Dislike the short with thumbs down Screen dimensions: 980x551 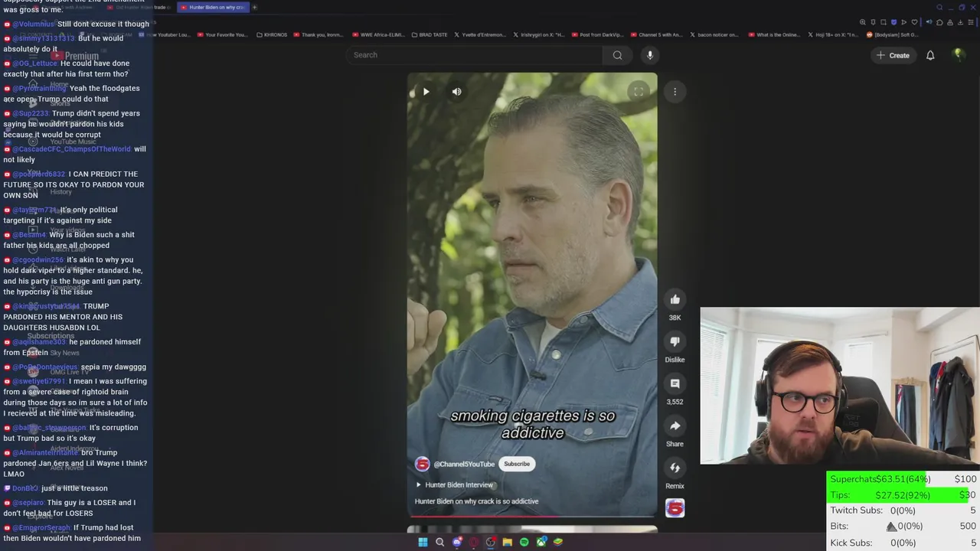point(675,341)
